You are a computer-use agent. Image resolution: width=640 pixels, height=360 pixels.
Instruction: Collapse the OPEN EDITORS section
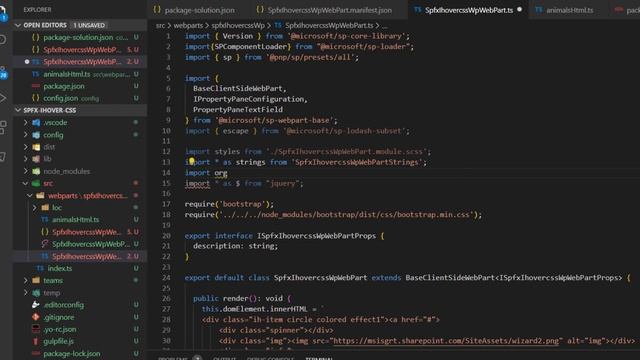click(x=18, y=25)
